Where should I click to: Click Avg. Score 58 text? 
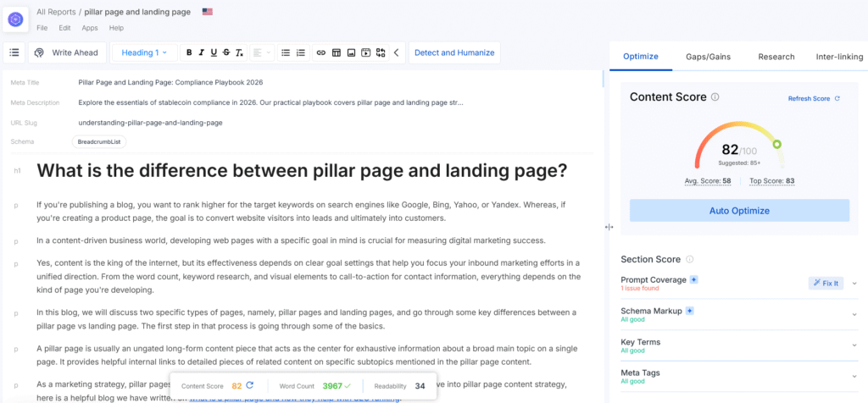pyautogui.click(x=708, y=181)
